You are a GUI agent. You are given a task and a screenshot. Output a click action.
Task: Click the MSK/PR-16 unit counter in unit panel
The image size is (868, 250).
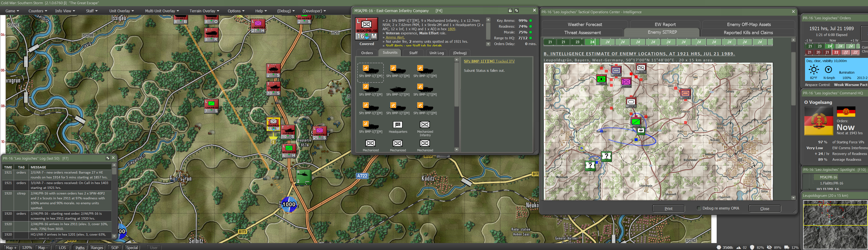point(367,29)
